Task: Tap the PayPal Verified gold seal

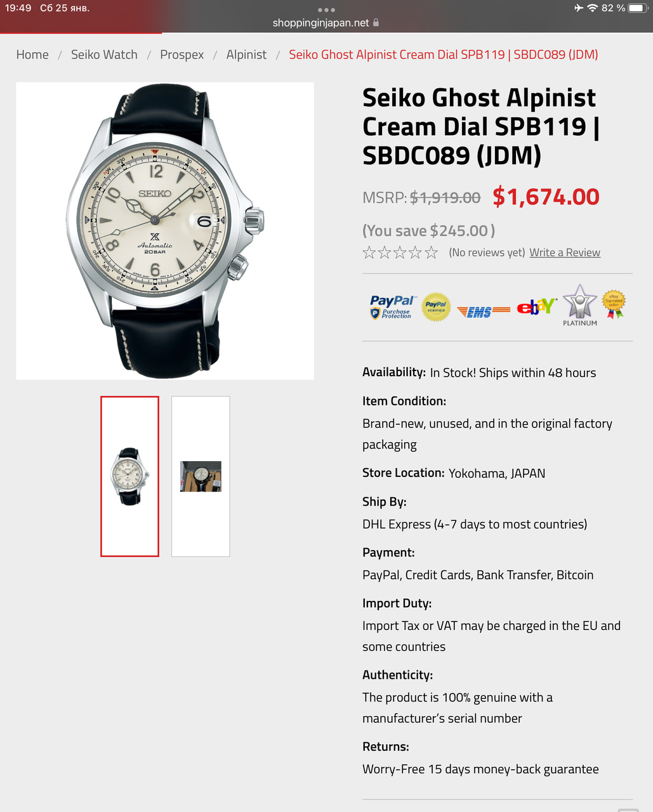Action: tap(436, 307)
